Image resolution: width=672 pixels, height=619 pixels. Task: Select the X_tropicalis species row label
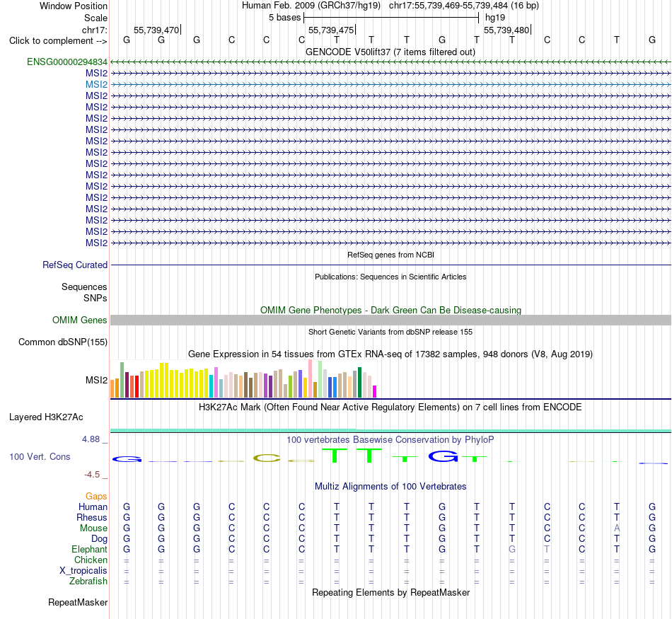point(83,571)
